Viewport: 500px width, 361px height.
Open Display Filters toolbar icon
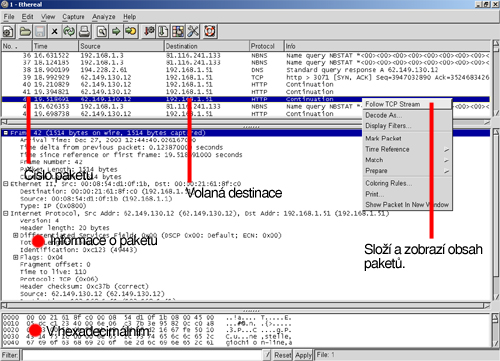[x=163, y=32]
